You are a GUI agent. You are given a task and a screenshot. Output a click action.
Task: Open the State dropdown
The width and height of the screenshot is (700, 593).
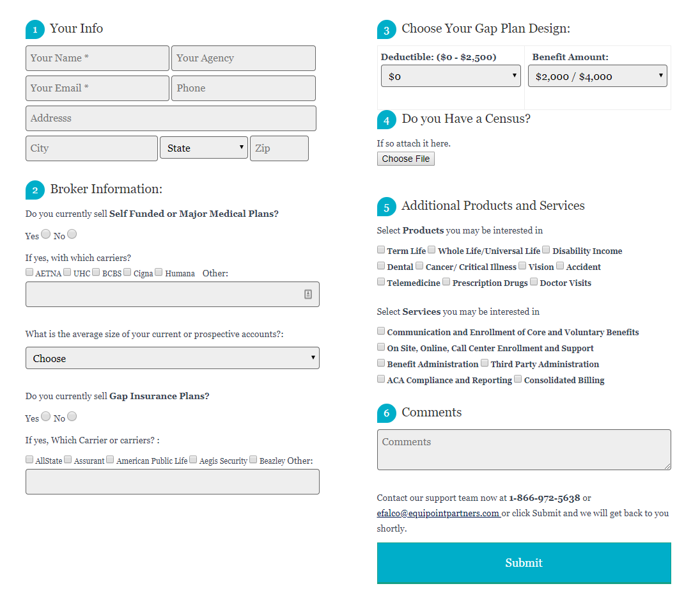pos(203,148)
